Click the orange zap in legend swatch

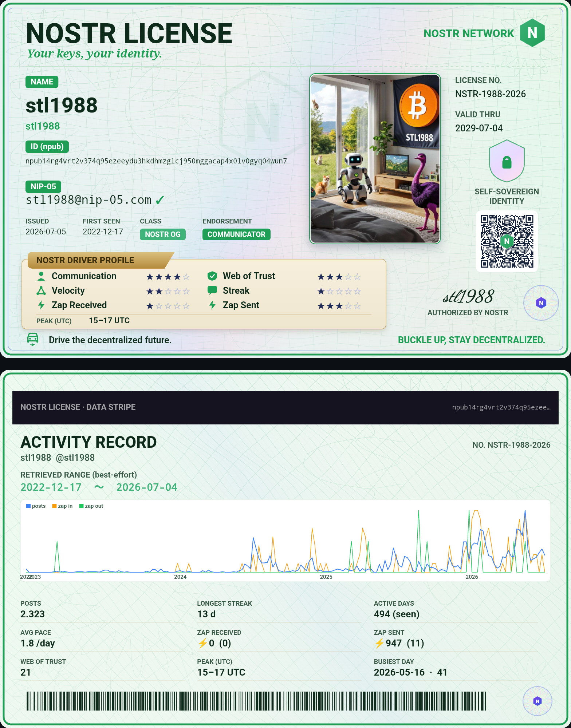point(54,506)
